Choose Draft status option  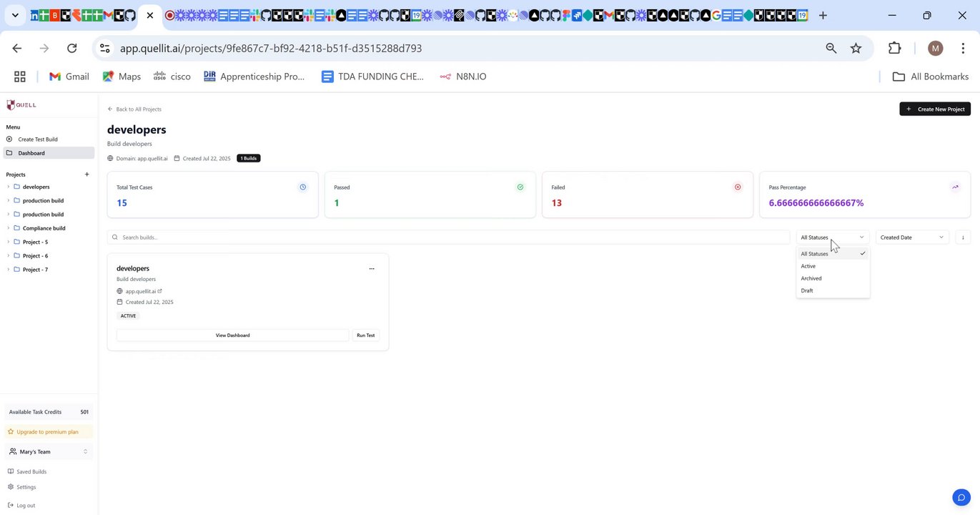click(833, 290)
